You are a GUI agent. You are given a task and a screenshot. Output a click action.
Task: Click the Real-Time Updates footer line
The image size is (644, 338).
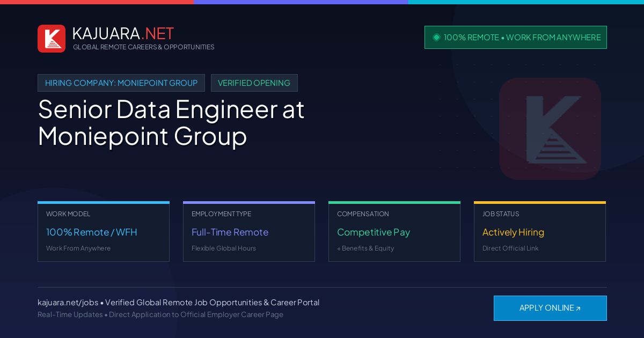[x=160, y=314]
